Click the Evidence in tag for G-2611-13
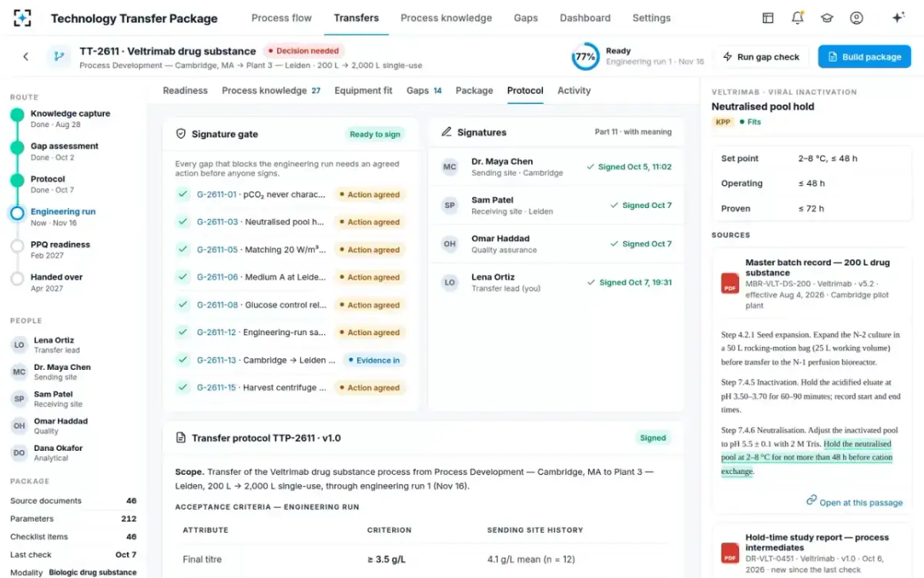 click(373, 360)
